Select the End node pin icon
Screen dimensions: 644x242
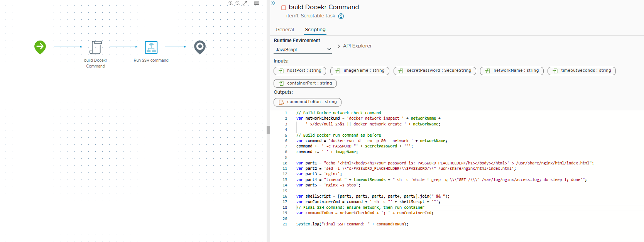[200, 47]
